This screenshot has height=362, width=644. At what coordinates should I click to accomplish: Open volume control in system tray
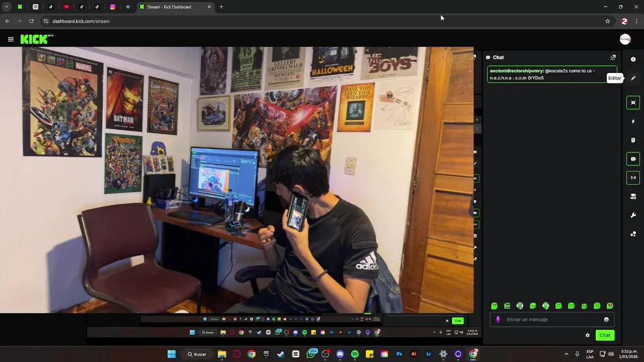(x=610, y=354)
